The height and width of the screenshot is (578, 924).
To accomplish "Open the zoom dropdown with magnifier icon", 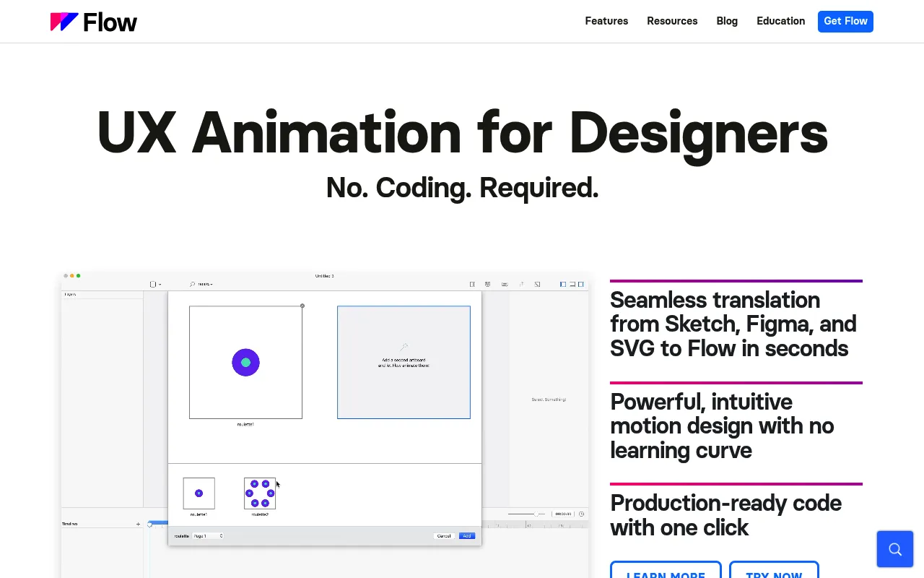I will (201, 284).
